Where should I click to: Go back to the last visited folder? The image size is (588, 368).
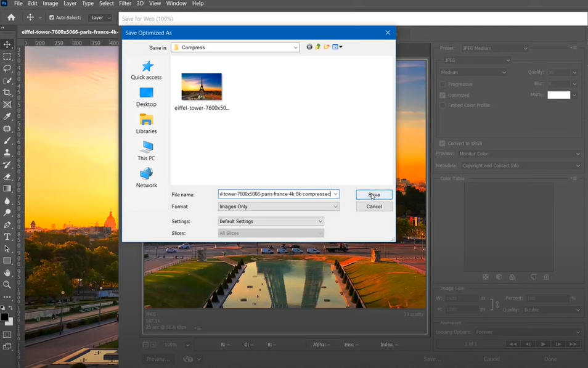(309, 47)
